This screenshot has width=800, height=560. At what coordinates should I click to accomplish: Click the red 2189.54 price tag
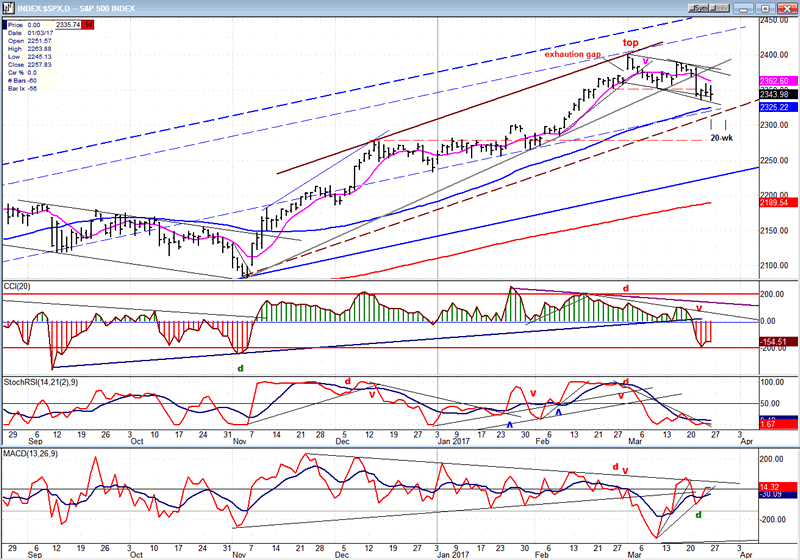tap(776, 202)
